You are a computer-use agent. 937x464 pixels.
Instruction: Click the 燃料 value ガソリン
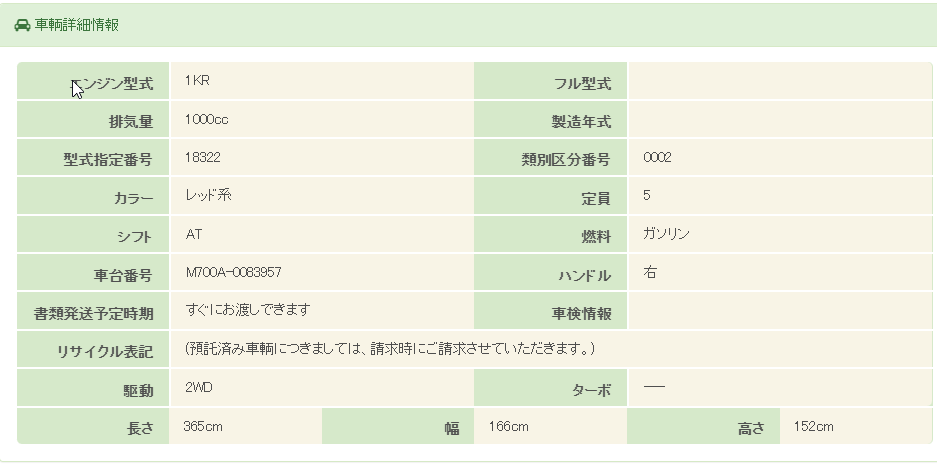(666, 234)
